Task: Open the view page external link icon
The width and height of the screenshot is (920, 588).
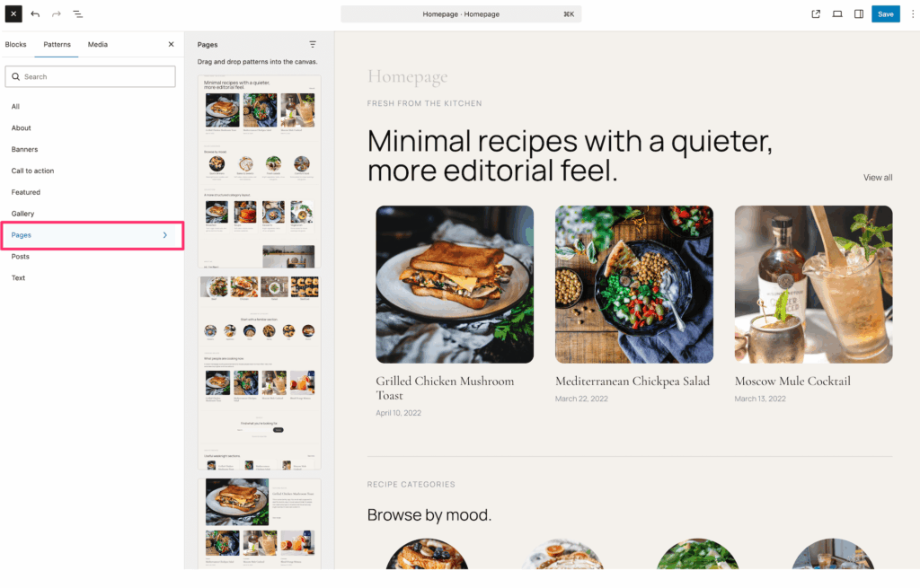Action: [x=816, y=14]
